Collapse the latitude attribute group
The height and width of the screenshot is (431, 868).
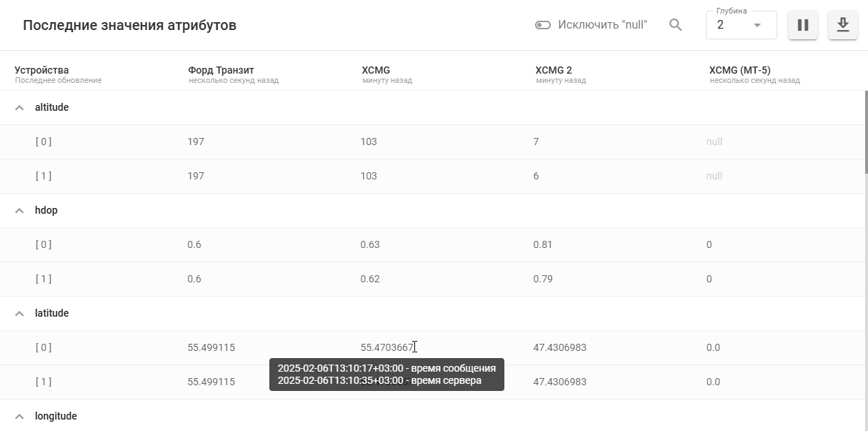(x=20, y=314)
